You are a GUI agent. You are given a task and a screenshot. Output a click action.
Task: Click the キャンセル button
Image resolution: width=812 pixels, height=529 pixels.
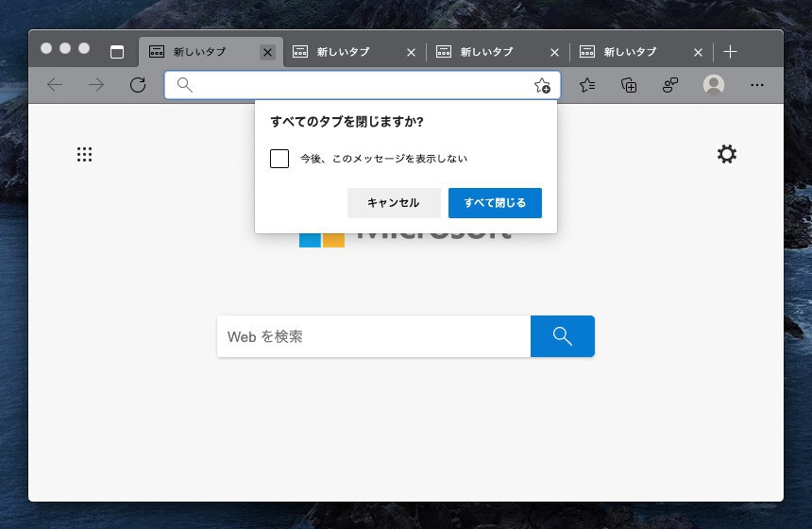(x=394, y=203)
